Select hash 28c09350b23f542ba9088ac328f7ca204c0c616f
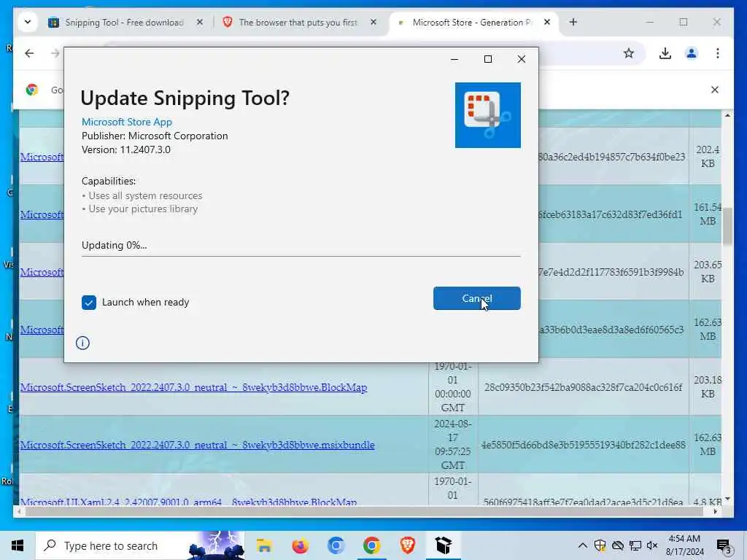 click(583, 387)
